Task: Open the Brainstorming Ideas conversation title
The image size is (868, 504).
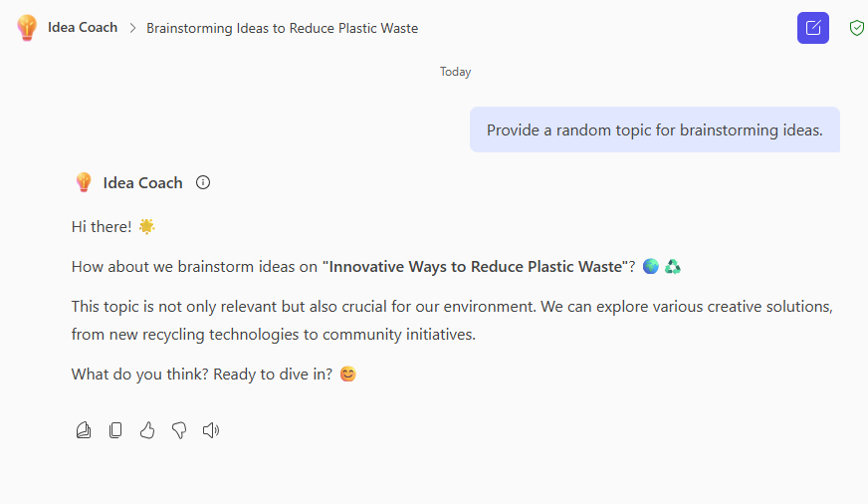Action: 282,28
